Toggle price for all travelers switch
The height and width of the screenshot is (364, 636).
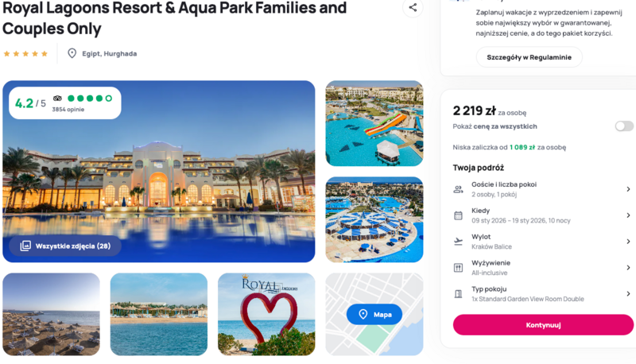(x=624, y=126)
